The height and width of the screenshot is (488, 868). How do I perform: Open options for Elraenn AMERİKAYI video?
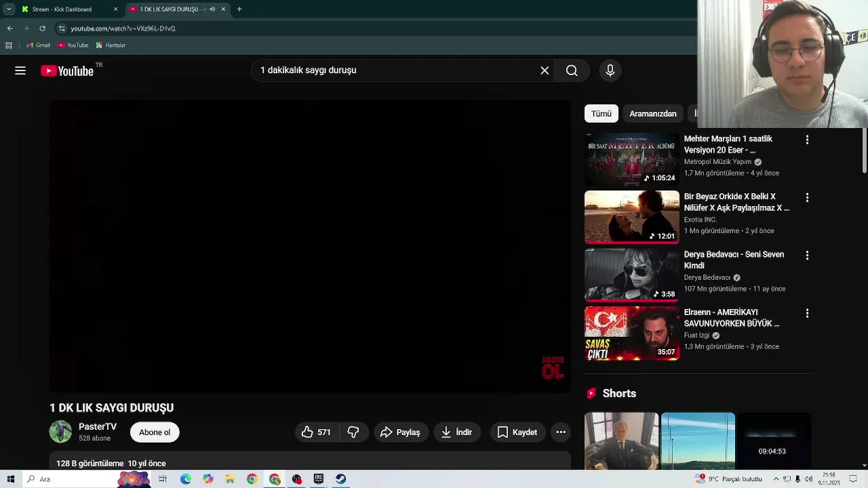pyautogui.click(x=807, y=314)
